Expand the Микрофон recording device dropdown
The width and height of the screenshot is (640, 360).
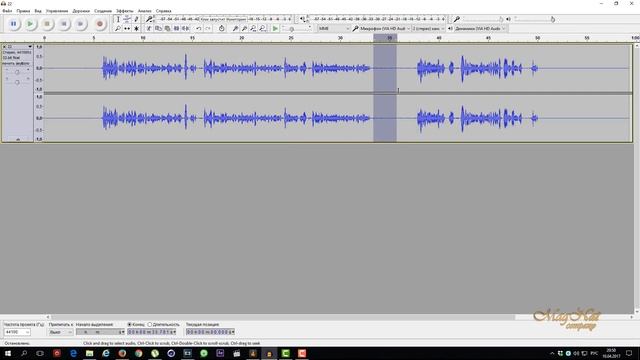pyautogui.click(x=384, y=29)
